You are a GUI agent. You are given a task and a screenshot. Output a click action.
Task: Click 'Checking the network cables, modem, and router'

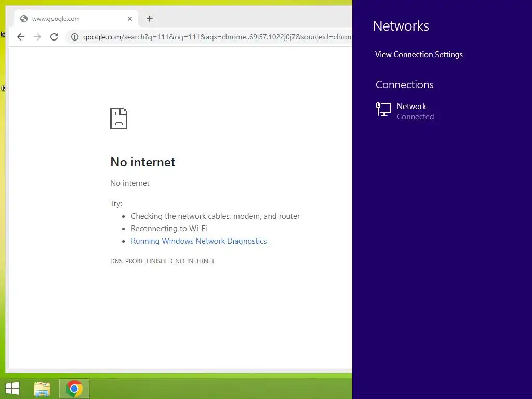click(x=215, y=216)
